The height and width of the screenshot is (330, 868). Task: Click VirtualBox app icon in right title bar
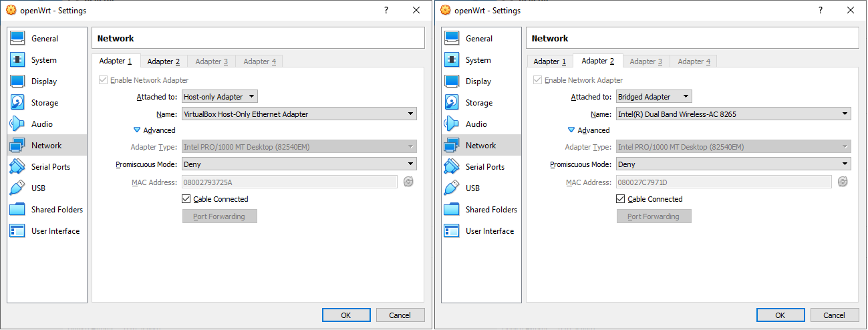pos(445,10)
